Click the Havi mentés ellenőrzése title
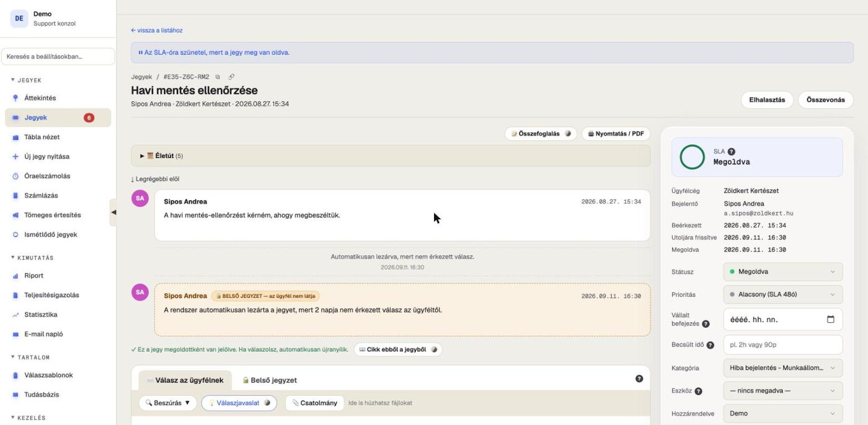 point(194,90)
